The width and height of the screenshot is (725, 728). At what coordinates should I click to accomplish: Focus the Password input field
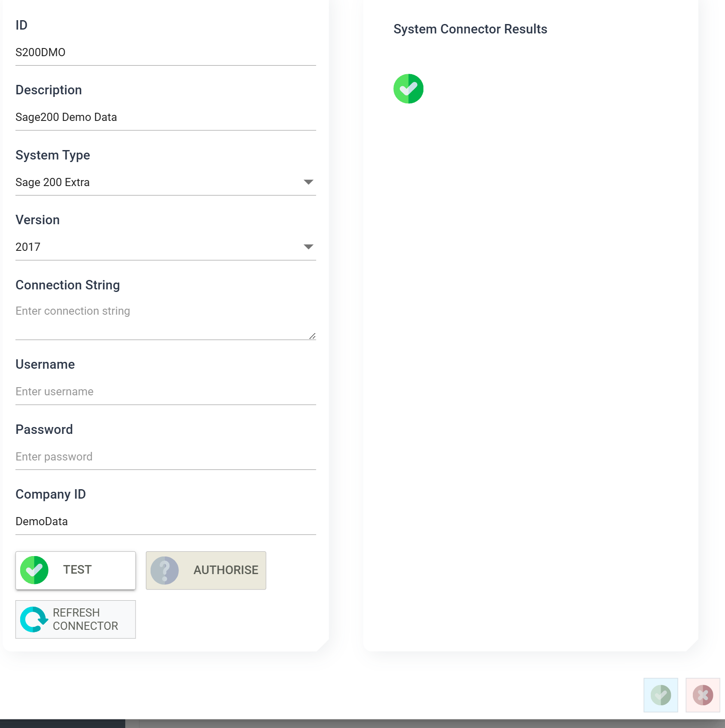tap(166, 457)
